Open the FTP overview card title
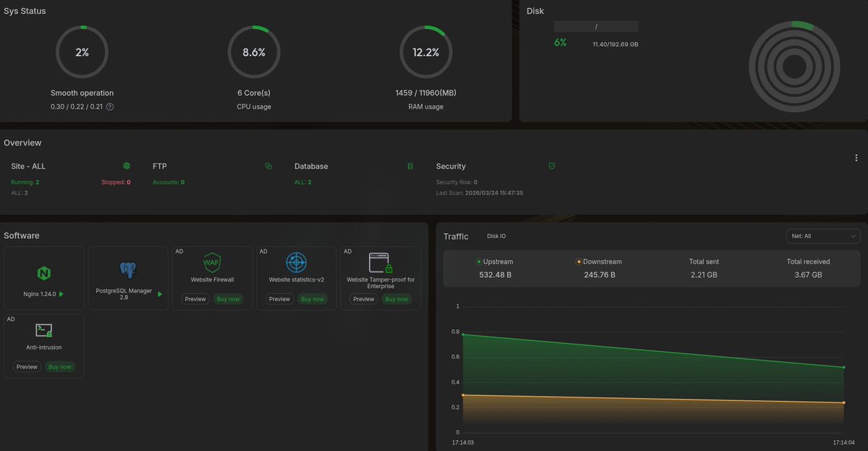The image size is (868, 451). pos(160,167)
